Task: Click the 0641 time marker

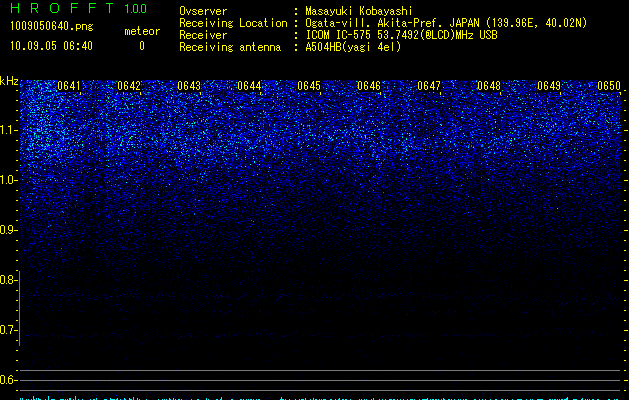Action: (x=69, y=86)
